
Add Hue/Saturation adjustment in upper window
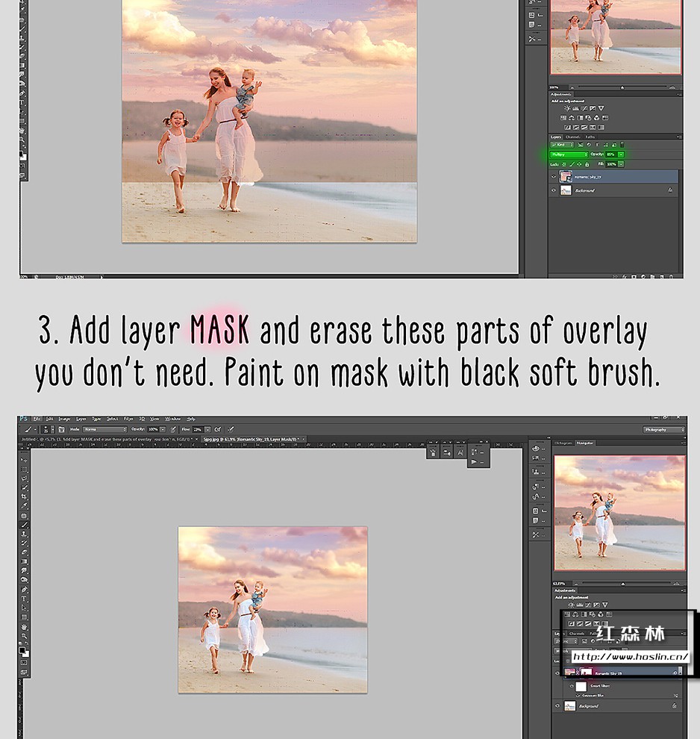click(563, 118)
